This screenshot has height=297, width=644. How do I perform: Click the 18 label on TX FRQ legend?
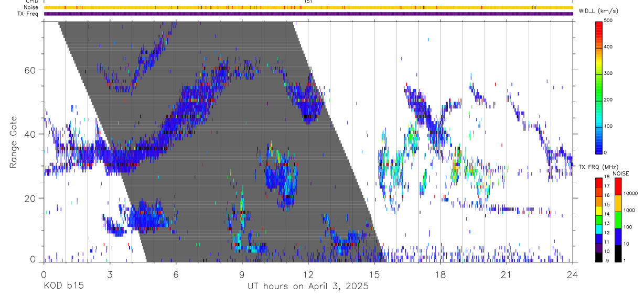(607, 177)
